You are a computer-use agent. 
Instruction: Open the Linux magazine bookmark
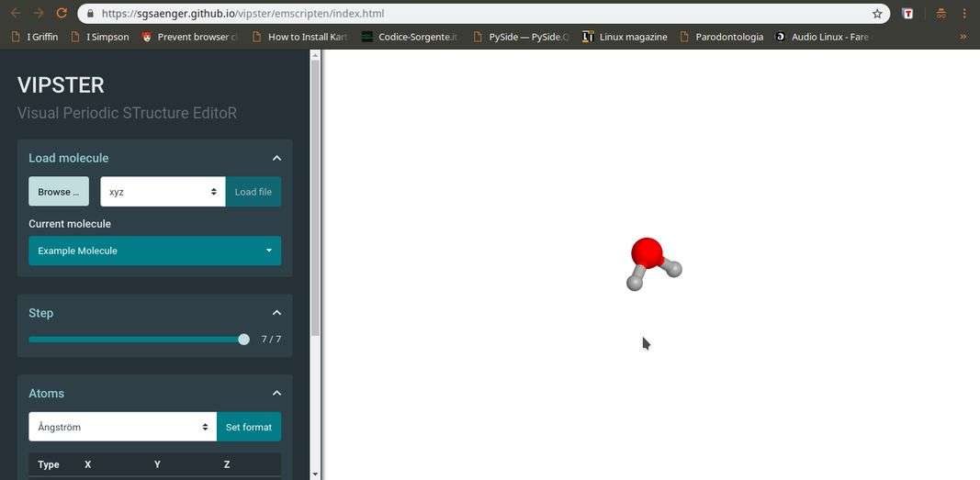[x=625, y=37]
